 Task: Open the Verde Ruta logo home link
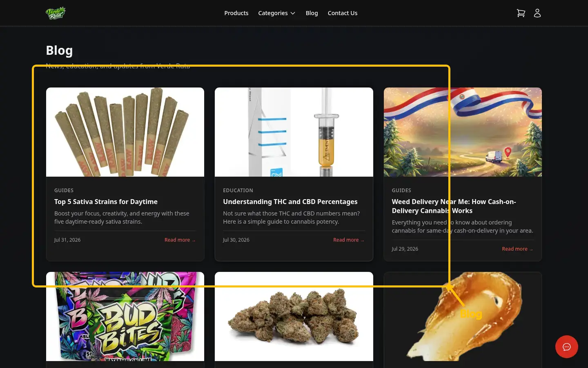56,13
